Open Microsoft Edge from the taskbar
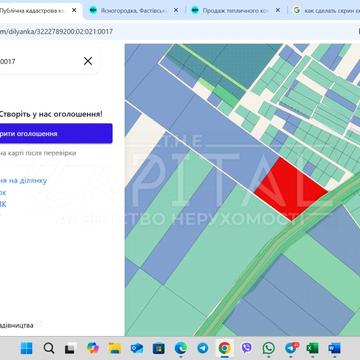The height and width of the screenshot is (360, 360). [x=181, y=348]
